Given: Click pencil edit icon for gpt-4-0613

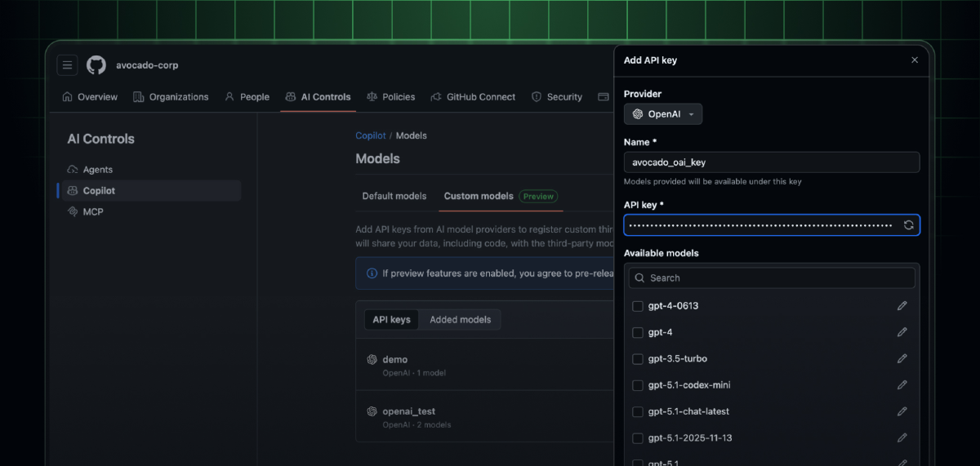Looking at the screenshot, I should pyautogui.click(x=902, y=306).
